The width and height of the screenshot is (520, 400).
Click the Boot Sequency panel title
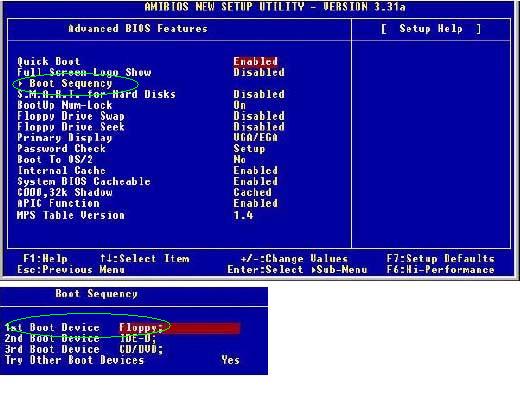coord(96,294)
